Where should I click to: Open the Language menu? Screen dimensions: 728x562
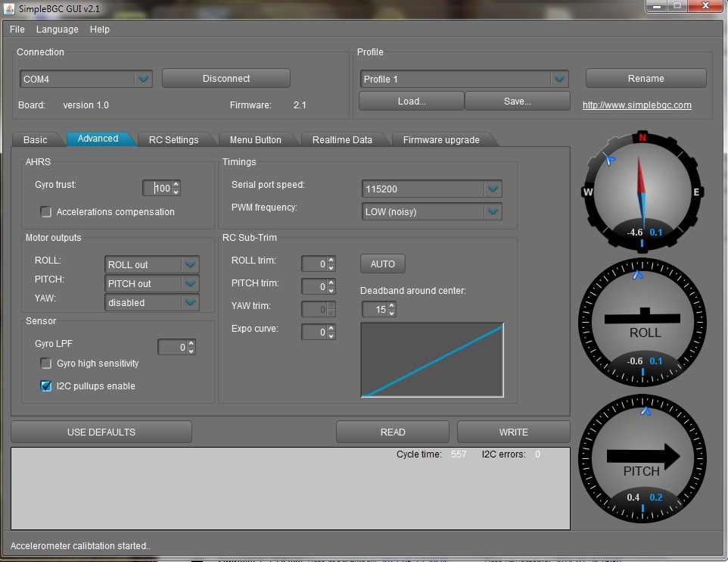click(x=57, y=30)
